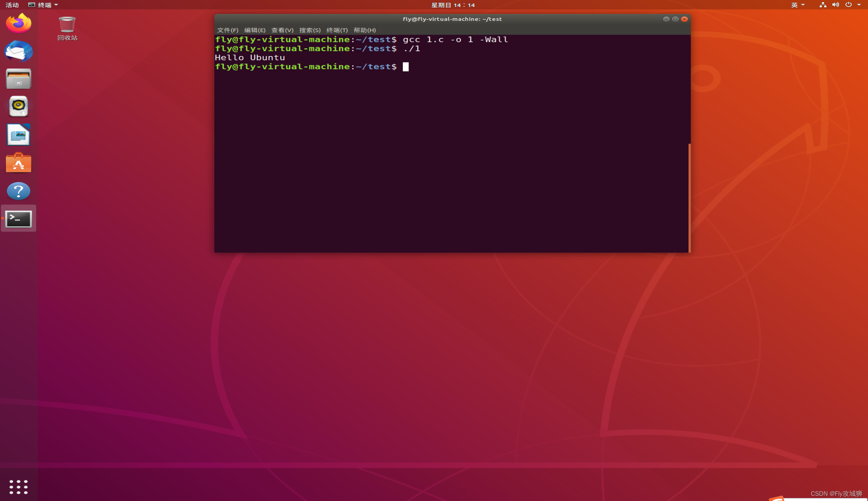Open the Help question mark icon

click(x=18, y=190)
